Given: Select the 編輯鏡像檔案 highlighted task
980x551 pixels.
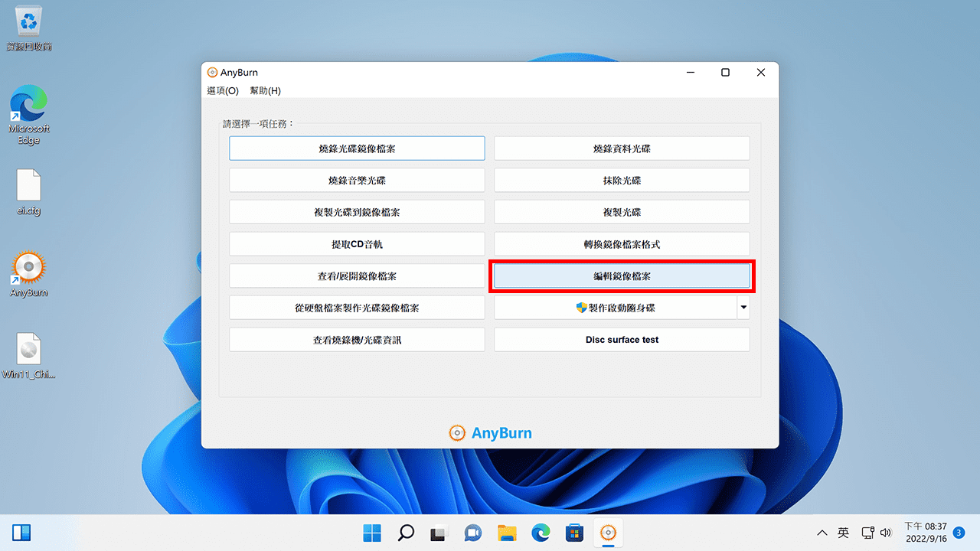Looking at the screenshot, I should (621, 276).
